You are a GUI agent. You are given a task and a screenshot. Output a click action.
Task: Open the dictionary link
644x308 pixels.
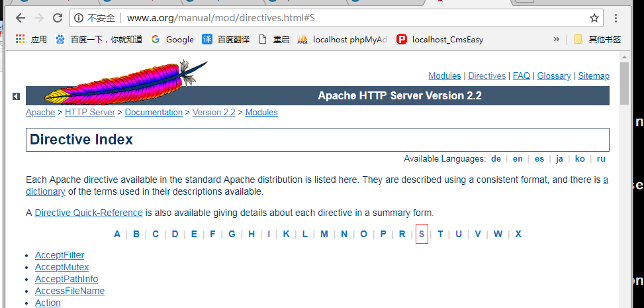tap(46, 191)
